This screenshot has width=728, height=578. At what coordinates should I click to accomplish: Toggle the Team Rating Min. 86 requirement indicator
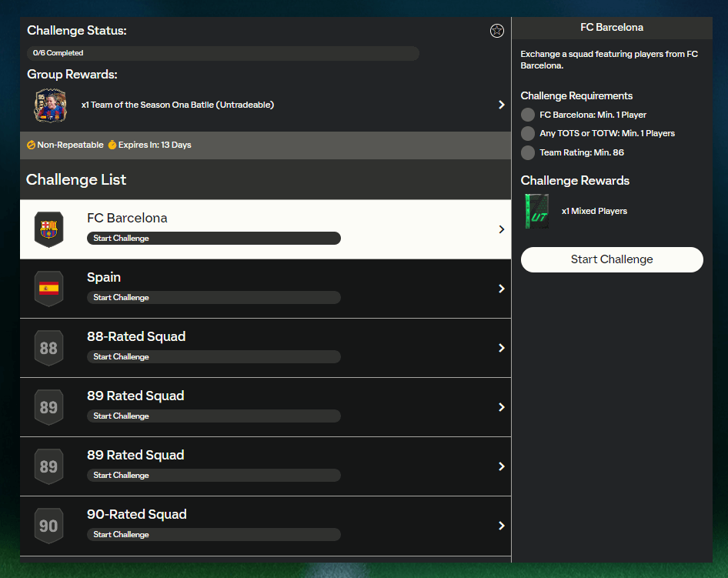click(x=528, y=152)
